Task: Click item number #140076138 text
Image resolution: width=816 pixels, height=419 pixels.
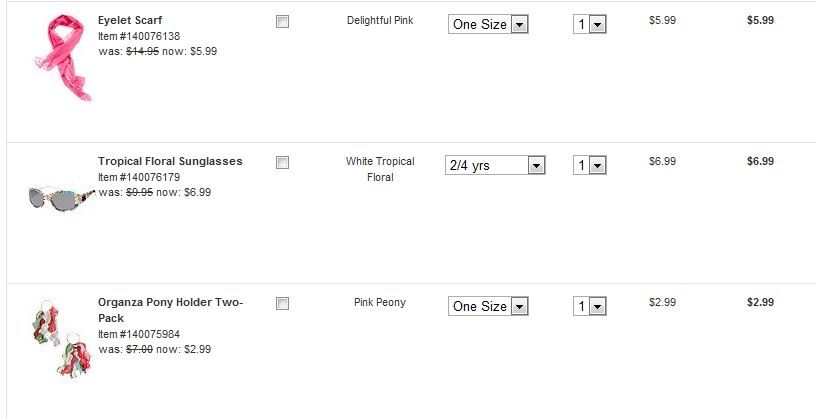Action: click(x=139, y=36)
